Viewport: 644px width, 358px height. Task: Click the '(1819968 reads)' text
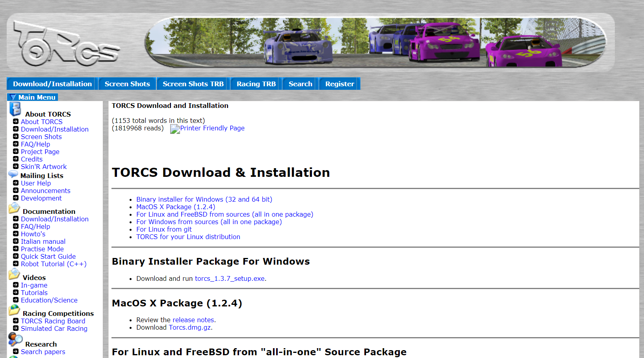coord(138,128)
